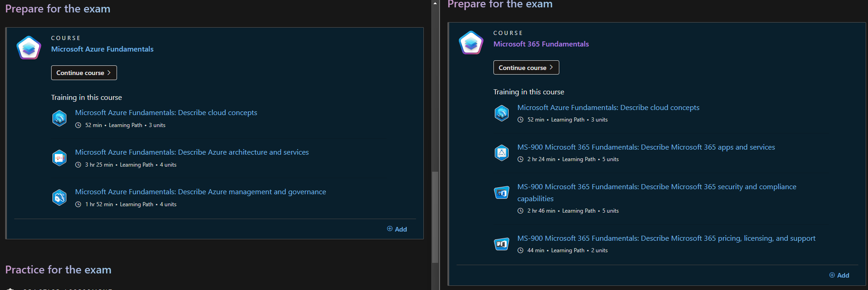Click the Azure architecture and services path icon
868x290 pixels.
pos(59,158)
